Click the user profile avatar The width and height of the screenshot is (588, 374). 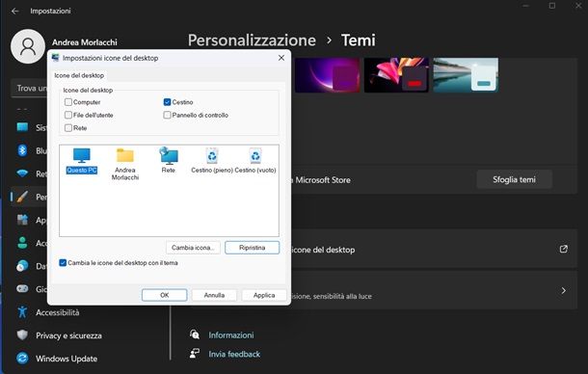(x=28, y=46)
